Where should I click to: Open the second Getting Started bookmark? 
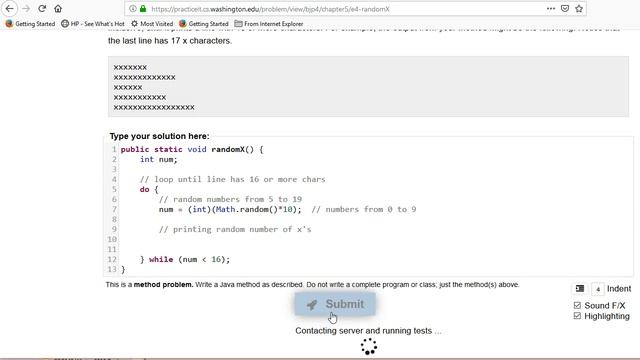click(x=204, y=24)
